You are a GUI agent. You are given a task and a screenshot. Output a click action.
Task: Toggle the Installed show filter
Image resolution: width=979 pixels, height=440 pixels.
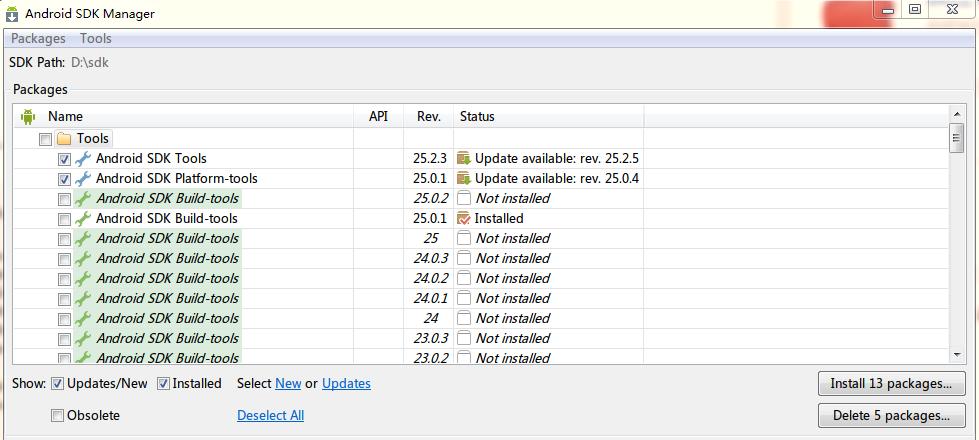[x=163, y=384]
